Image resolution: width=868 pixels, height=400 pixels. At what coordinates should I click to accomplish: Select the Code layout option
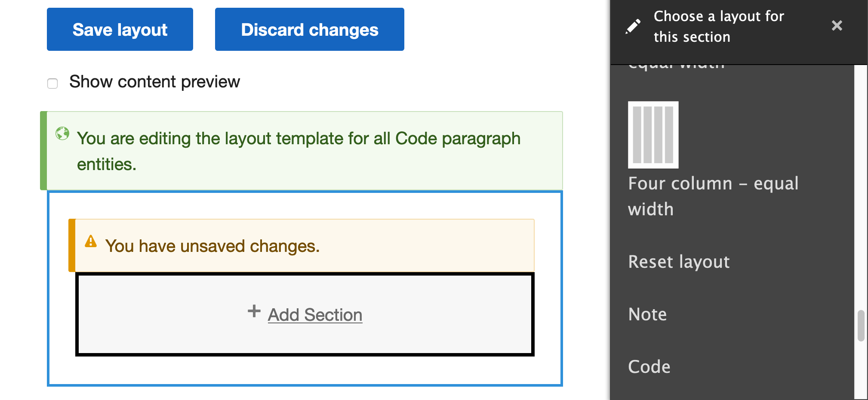(649, 366)
